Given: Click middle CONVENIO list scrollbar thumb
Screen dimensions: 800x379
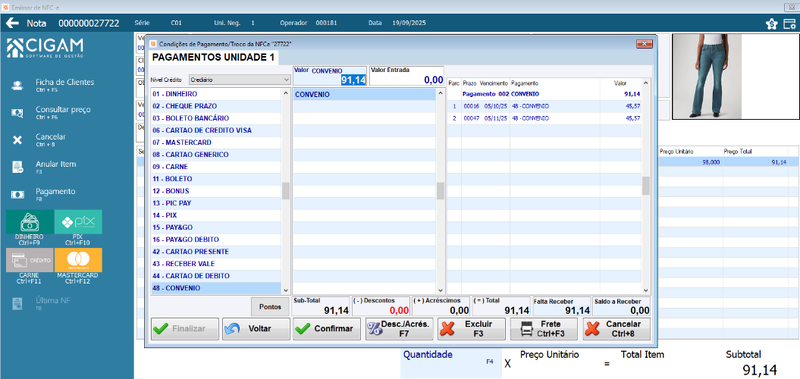Looking at the screenshot, I should click(440, 191).
